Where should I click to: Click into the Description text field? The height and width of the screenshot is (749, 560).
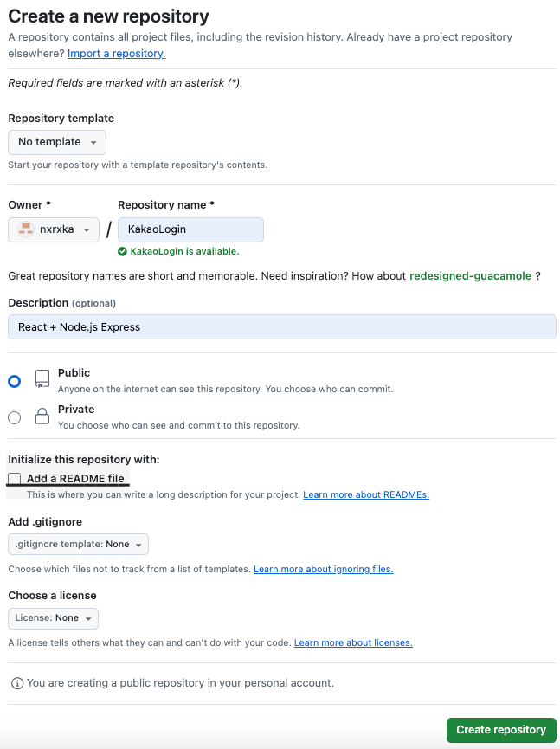pyautogui.click(x=282, y=327)
